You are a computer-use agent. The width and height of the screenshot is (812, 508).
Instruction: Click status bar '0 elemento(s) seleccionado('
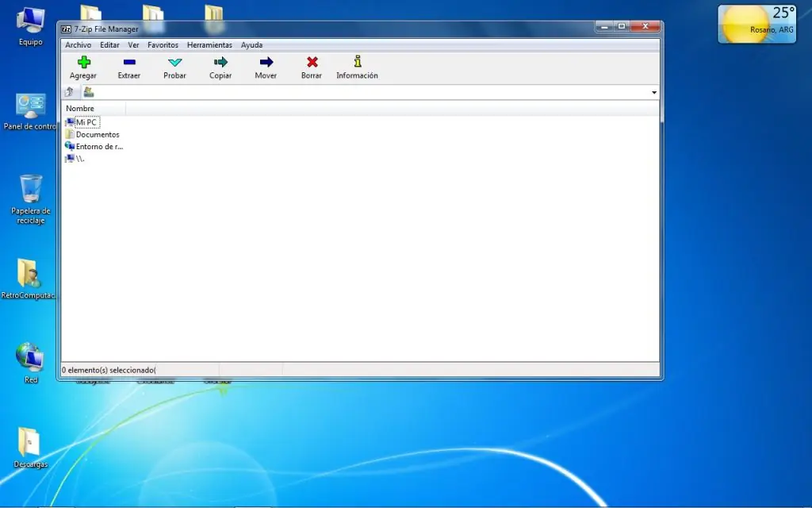109,370
